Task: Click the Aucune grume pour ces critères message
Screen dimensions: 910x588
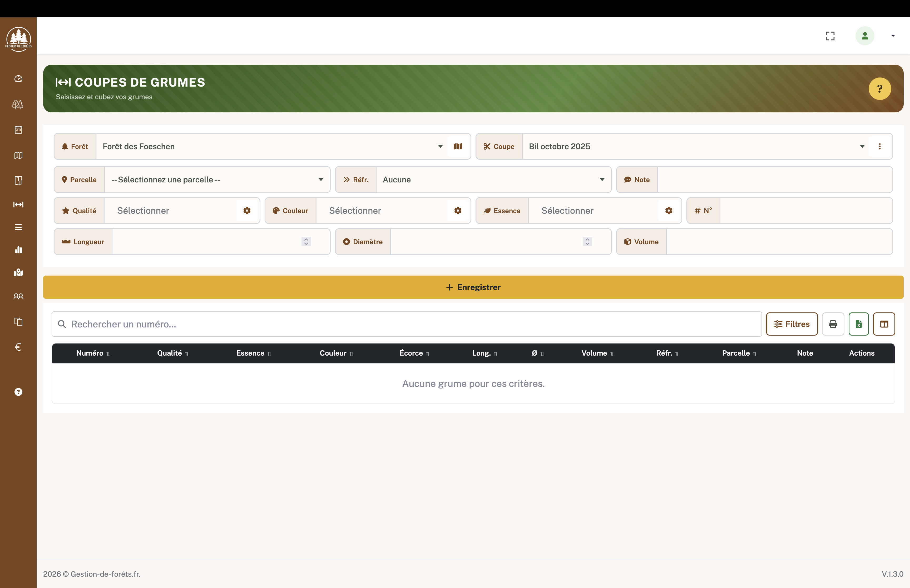Action: click(473, 384)
